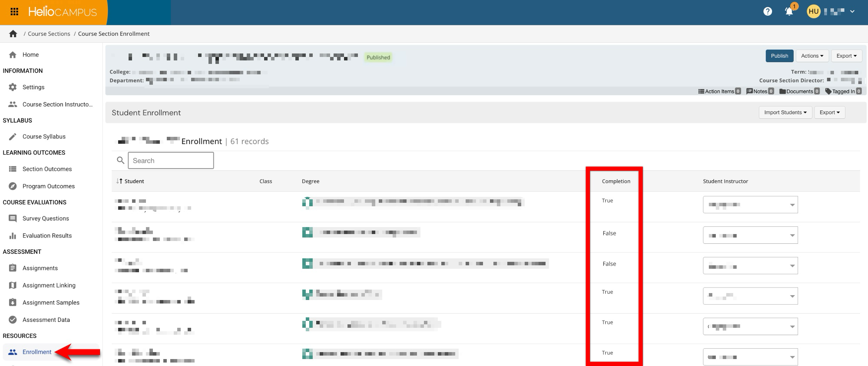This screenshot has height=366, width=868.
Task: Open Section Outcomes in sidebar
Action: (x=47, y=169)
